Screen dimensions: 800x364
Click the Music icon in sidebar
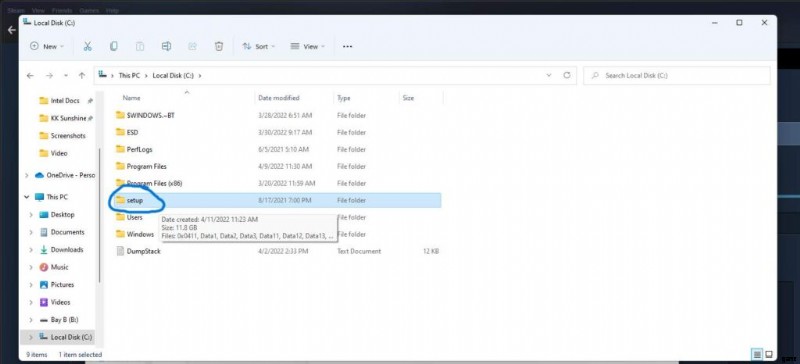(x=44, y=267)
